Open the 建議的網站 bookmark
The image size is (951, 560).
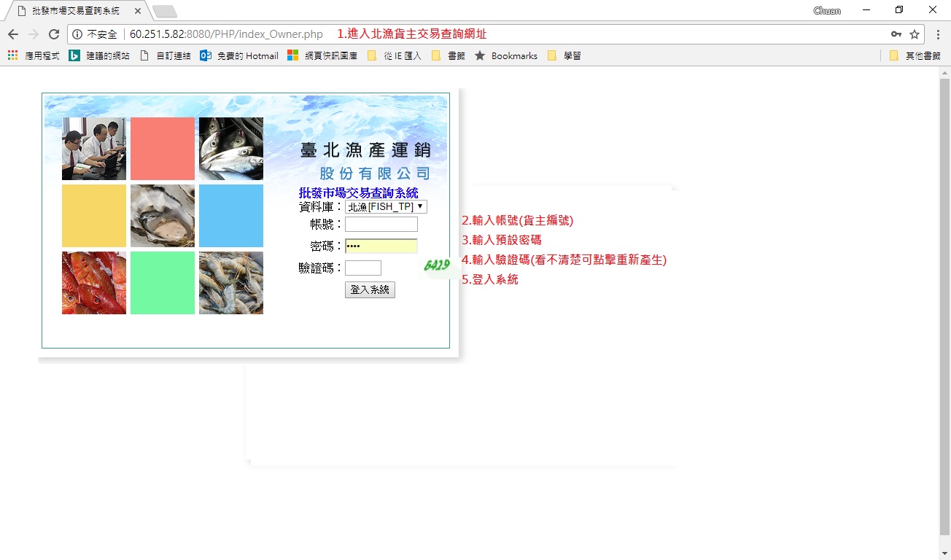tap(99, 55)
